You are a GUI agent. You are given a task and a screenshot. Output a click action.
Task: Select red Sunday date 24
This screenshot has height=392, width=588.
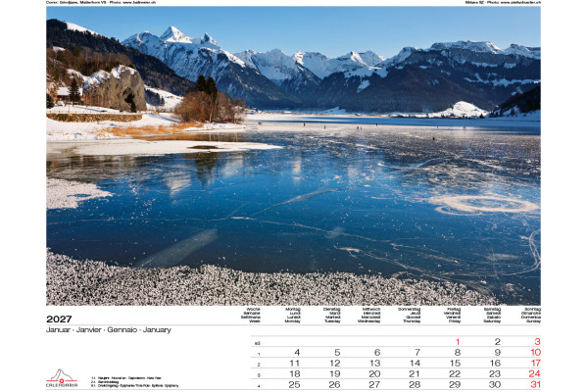535,374
